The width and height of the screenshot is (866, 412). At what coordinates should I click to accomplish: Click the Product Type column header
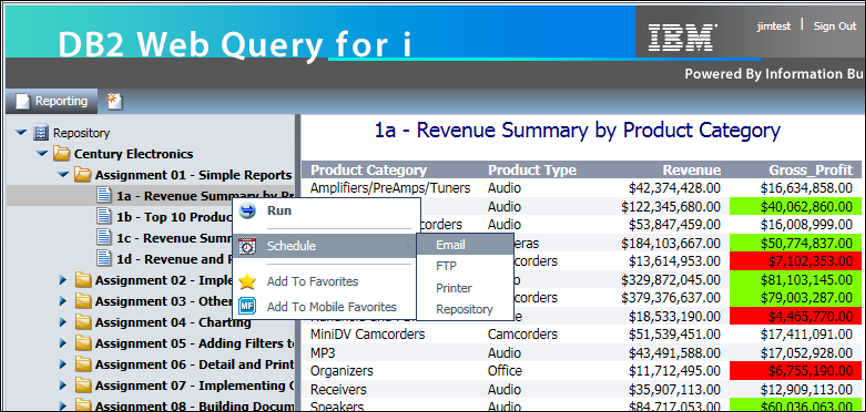(532, 170)
